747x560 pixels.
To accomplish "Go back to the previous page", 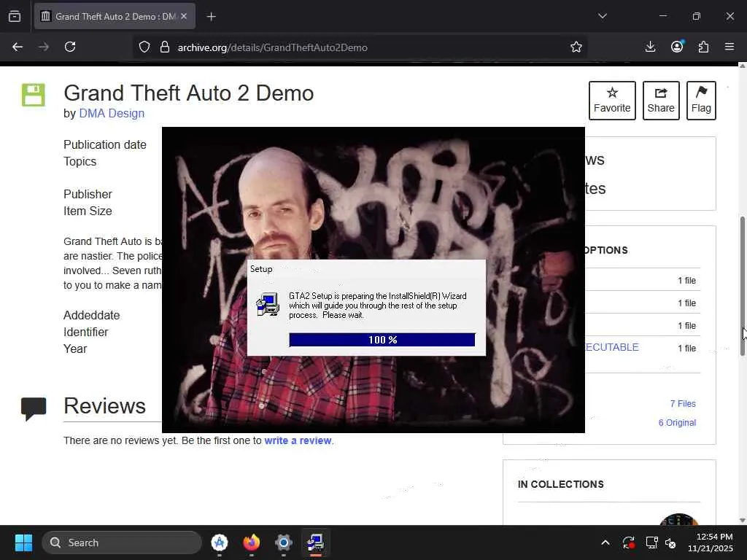I will pyautogui.click(x=18, y=47).
